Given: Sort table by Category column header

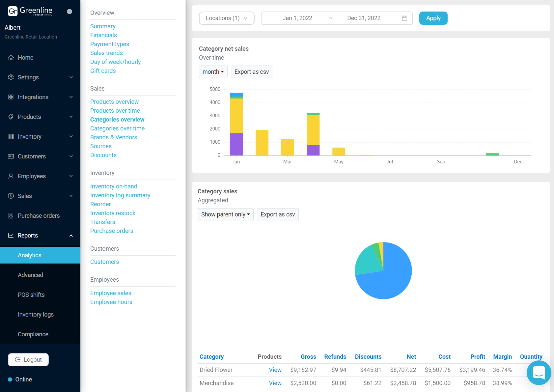Looking at the screenshot, I should coord(211,357).
